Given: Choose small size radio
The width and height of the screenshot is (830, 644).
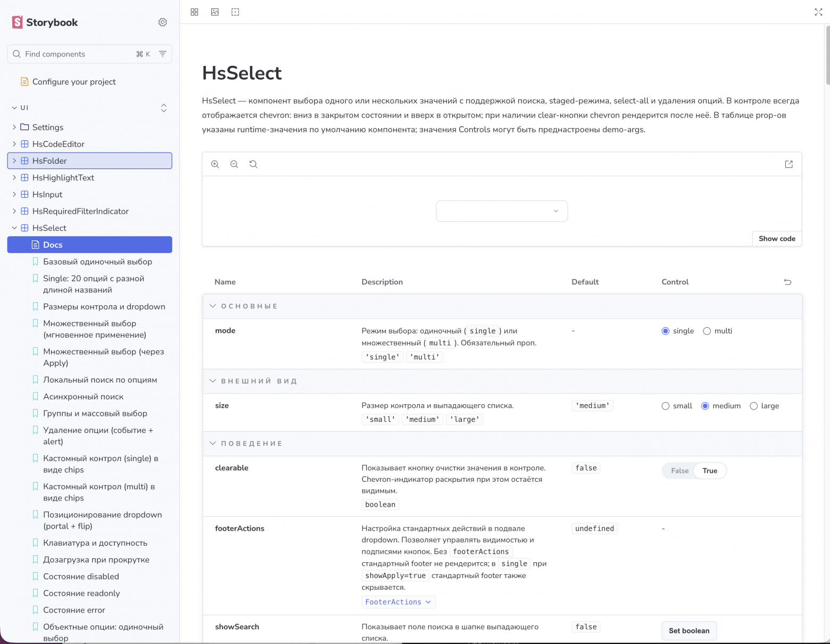Looking at the screenshot, I should (x=666, y=406).
